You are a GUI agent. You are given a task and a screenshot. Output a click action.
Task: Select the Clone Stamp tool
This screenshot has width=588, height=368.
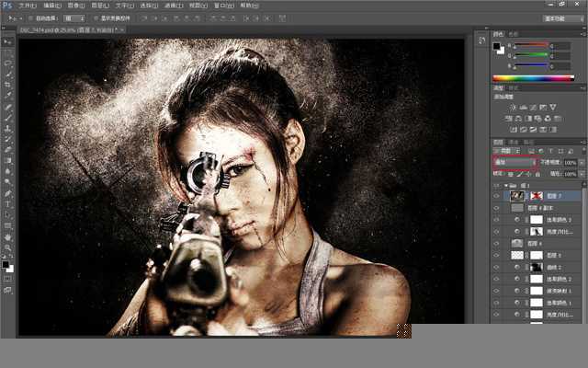7,129
